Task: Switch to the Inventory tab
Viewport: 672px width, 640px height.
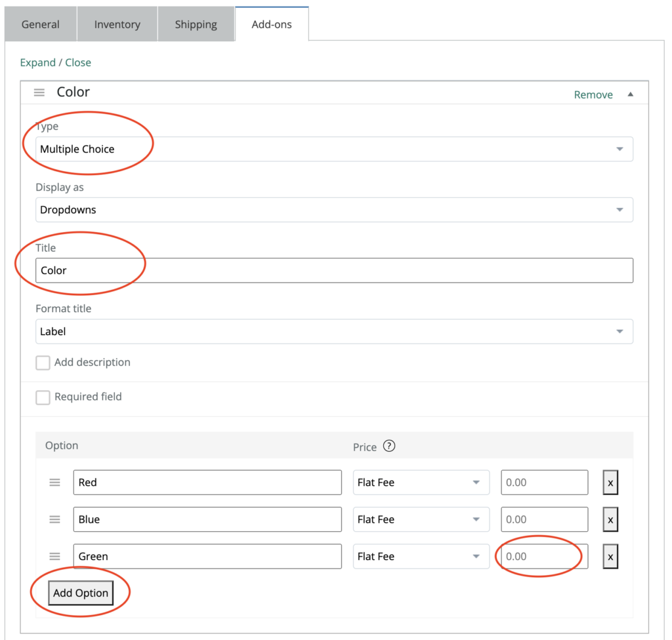Action: (x=117, y=24)
